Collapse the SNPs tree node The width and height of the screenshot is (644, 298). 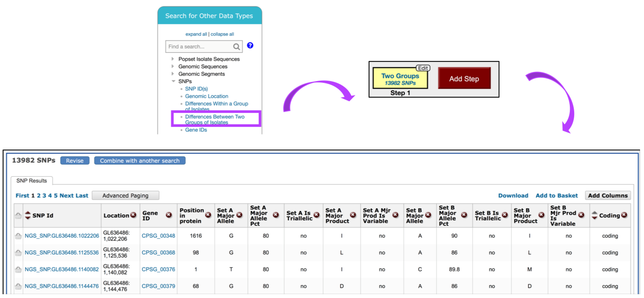tap(173, 81)
